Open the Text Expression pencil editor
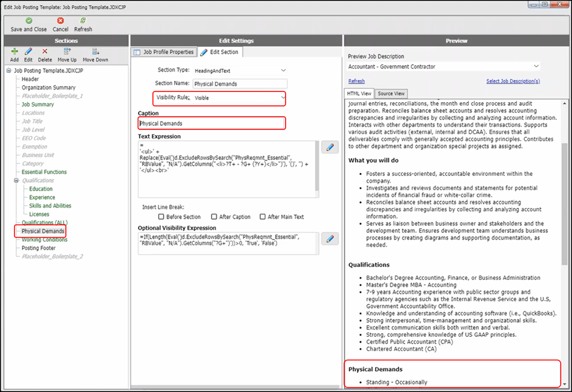This screenshot has width=572, height=392. pos(329,148)
